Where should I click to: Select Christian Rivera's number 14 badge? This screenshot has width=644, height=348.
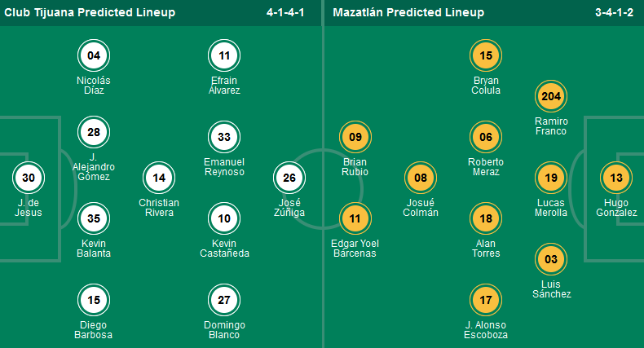click(159, 178)
